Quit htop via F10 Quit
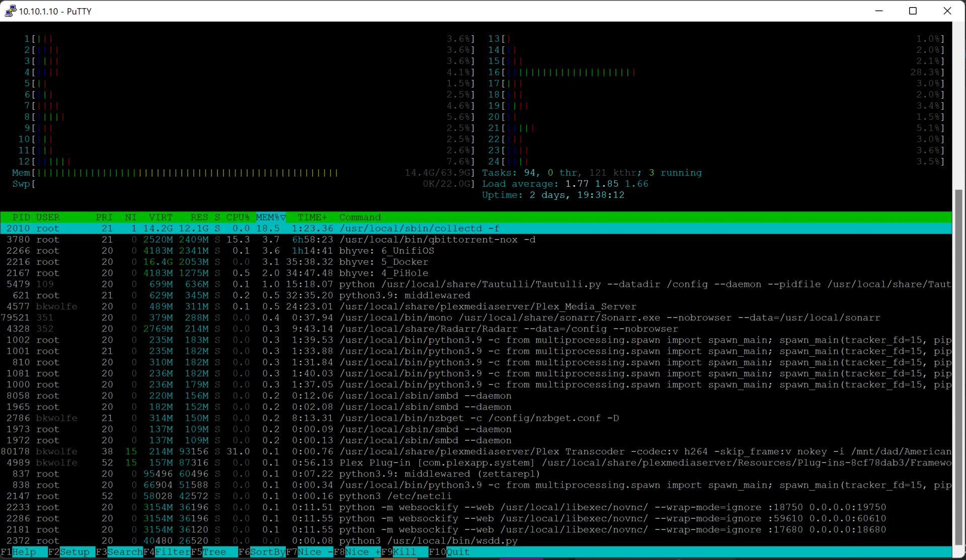Image resolution: width=966 pixels, height=560 pixels. [x=449, y=552]
